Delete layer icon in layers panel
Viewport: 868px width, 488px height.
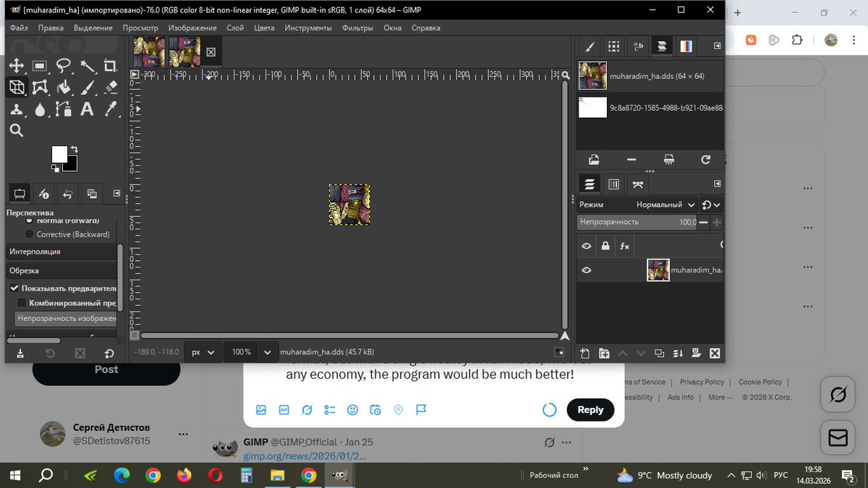pyautogui.click(x=715, y=354)
